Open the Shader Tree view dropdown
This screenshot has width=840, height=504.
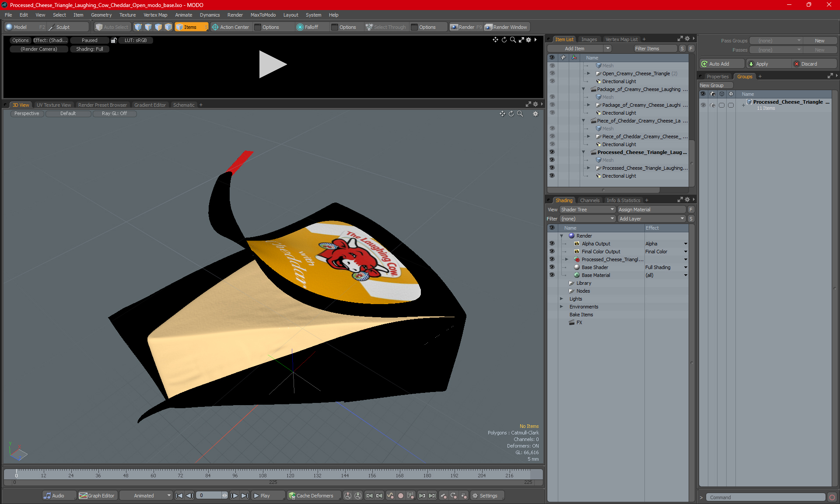(x=588, y=210)
